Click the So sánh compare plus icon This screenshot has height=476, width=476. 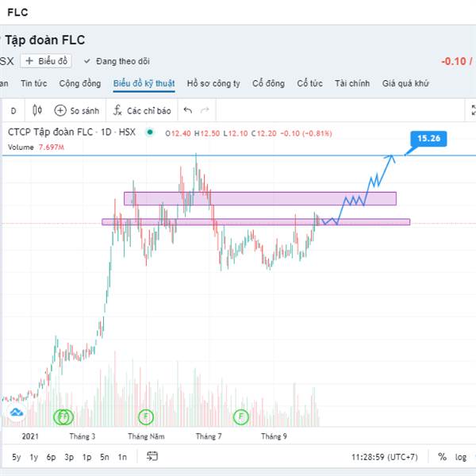(60, 110)
